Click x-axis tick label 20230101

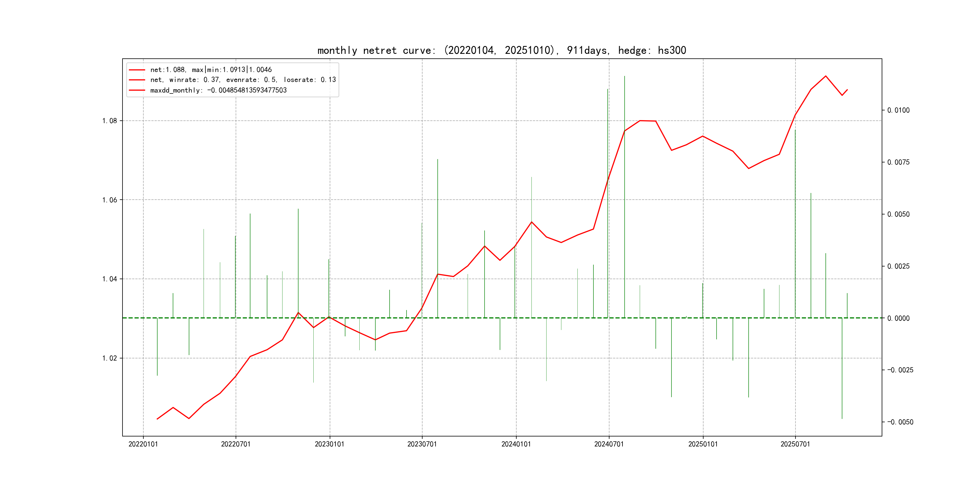pyautogui.click(x=329, y=444)
